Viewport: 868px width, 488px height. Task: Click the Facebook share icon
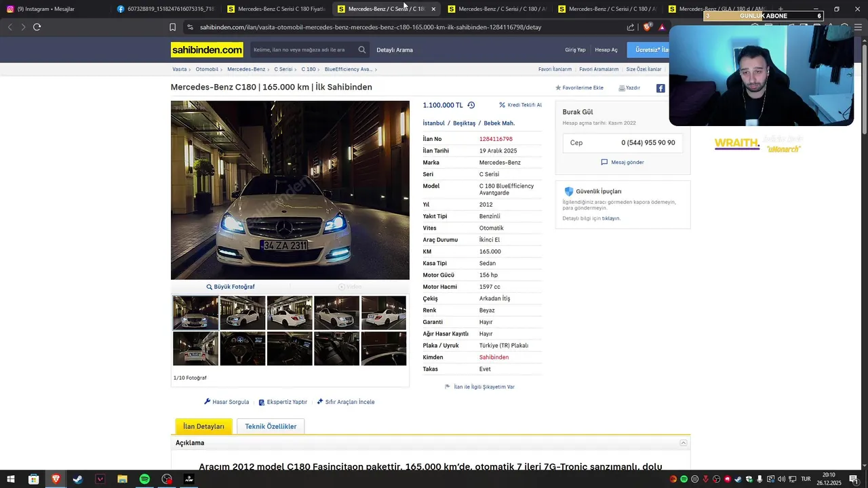click(x=660, y=88)
